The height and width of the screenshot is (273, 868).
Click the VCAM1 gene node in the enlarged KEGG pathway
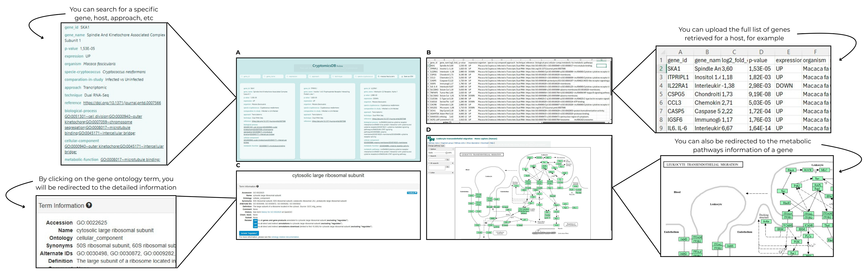[x=787, y=226]
